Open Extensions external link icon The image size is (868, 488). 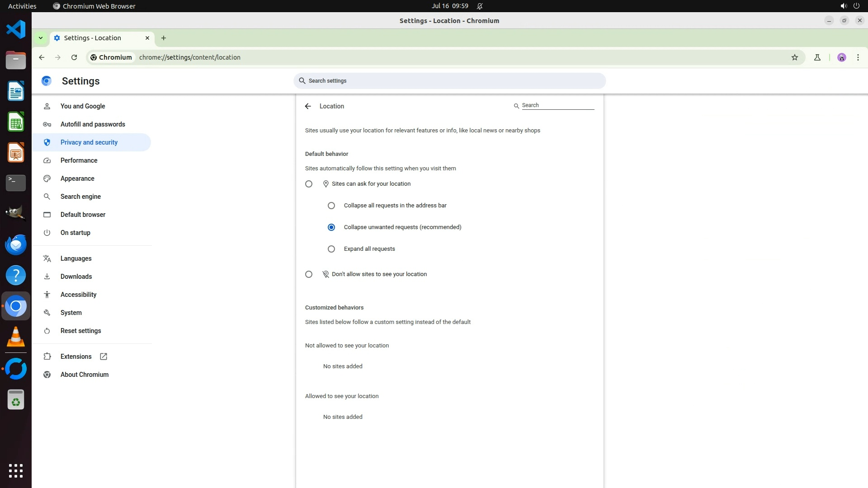(x=104, y=357)
